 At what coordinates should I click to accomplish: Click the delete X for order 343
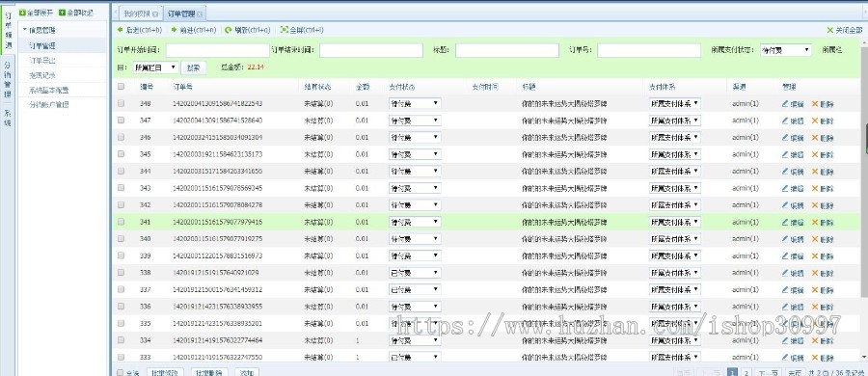[814, 188]
